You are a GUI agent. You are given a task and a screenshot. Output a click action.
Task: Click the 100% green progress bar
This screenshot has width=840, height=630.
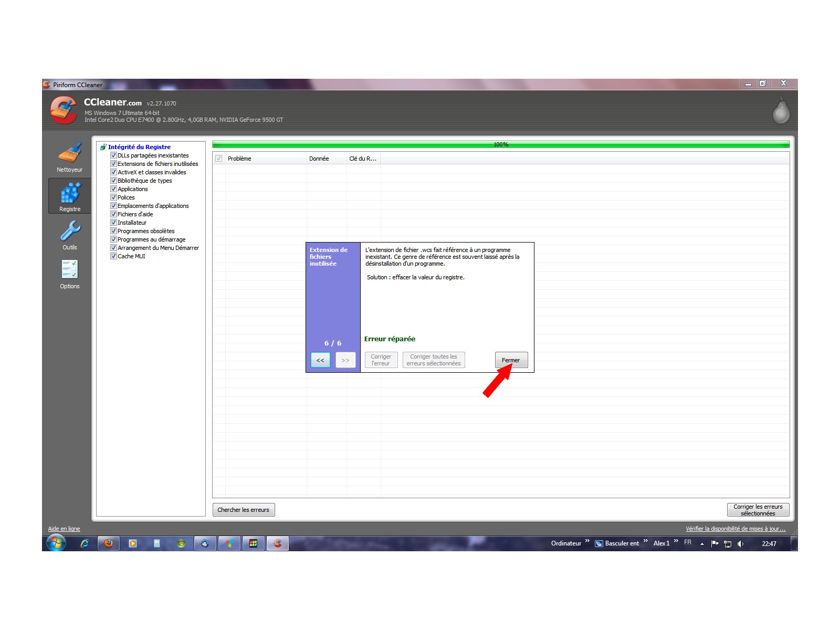[x=500, y=144]
